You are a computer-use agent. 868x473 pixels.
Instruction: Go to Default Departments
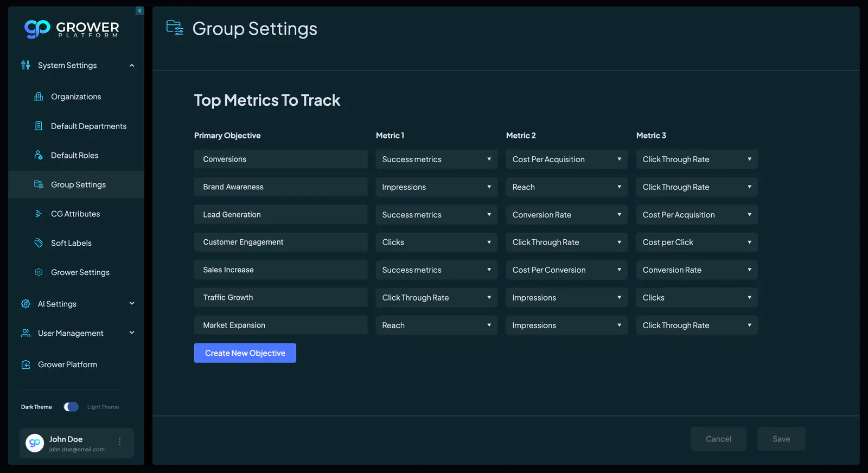[x=76, y=126]
